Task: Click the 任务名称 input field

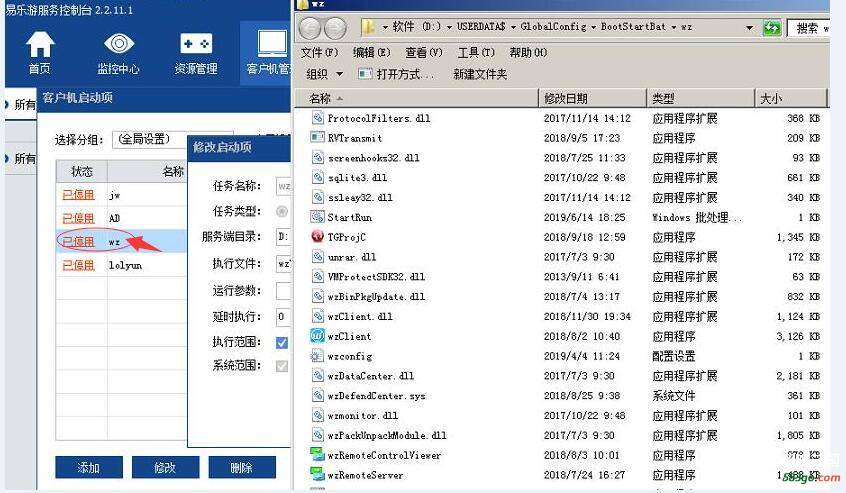Action: (283, 186)
